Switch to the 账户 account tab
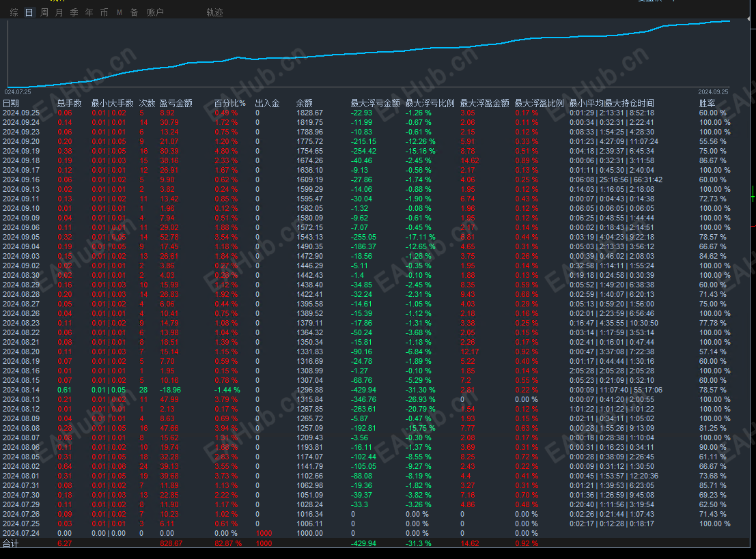Image resolution: width=756 pixels, height=559 pixels. [155, 12]
